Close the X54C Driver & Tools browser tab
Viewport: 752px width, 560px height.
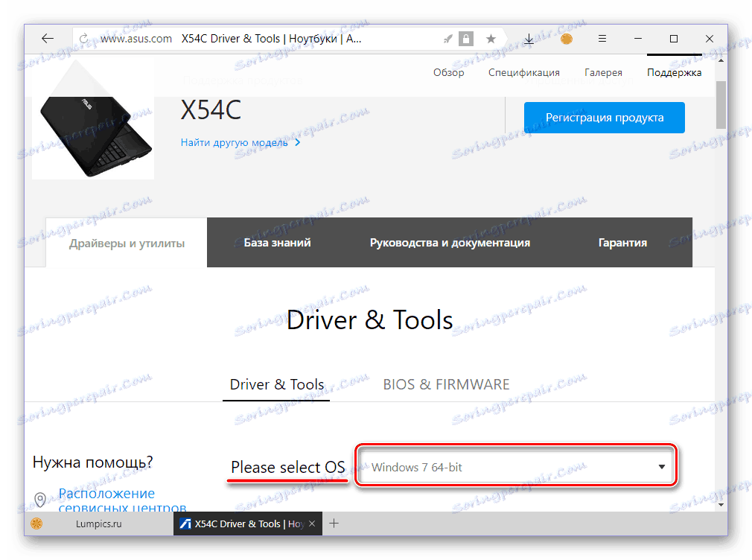tap(312, 524)
